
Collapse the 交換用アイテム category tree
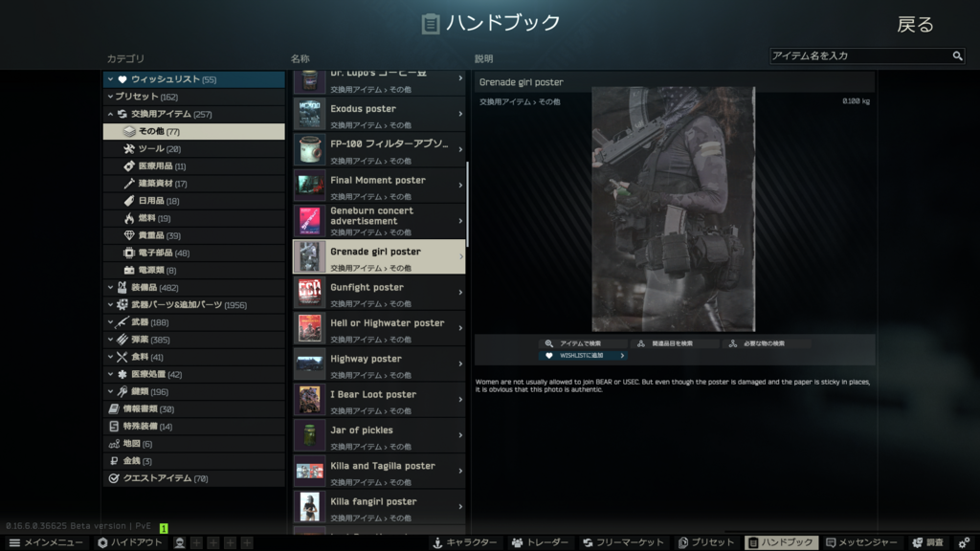click(x=111, y=115)
